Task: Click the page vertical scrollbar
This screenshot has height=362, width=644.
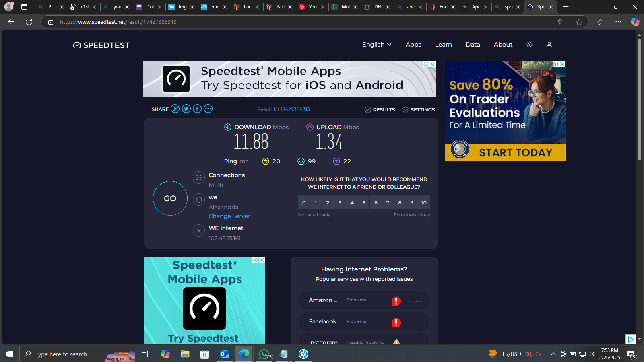Action: [639, 101]
